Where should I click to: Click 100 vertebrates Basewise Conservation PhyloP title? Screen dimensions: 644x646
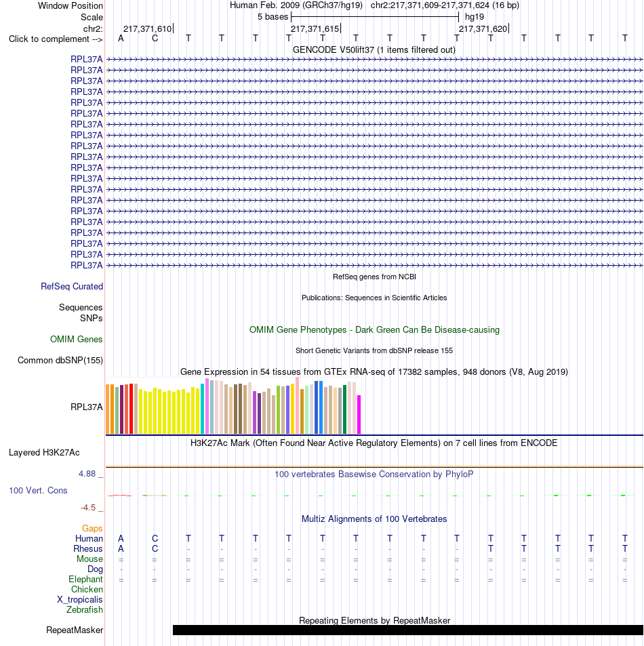[x=374, y=475]
